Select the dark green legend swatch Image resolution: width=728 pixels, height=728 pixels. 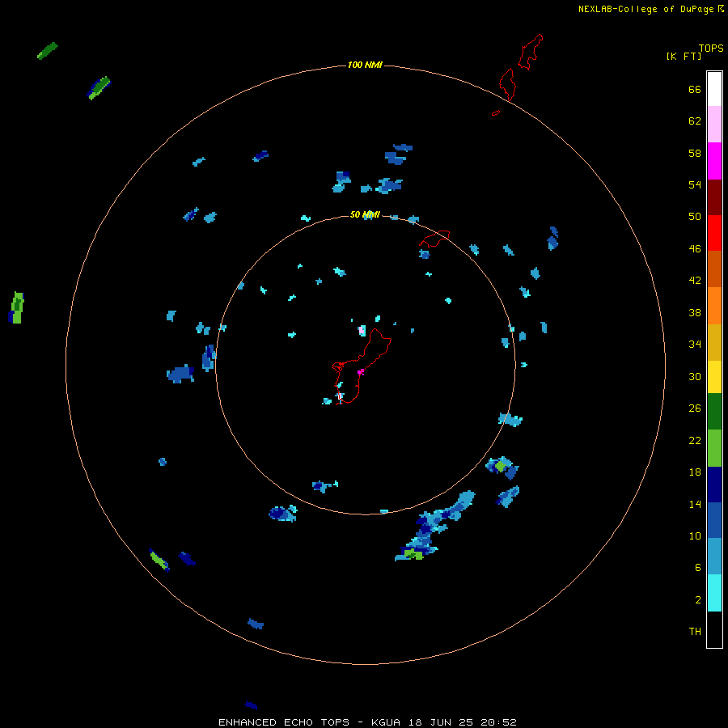tap(714, 412)
